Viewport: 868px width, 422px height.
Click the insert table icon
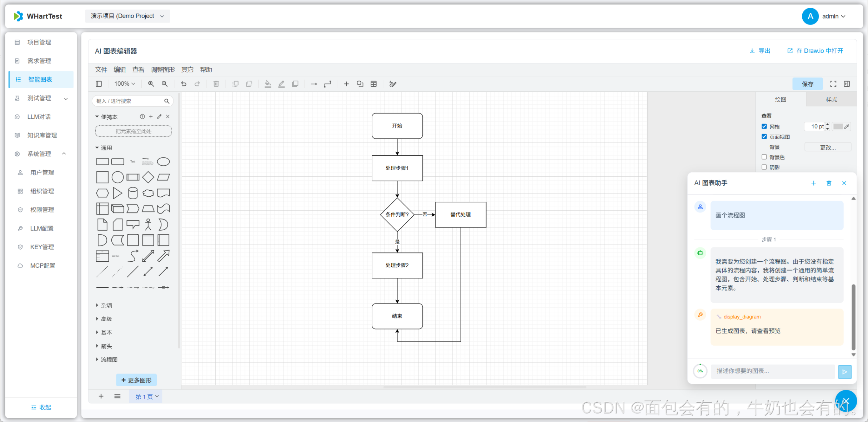tap(373, 84)
